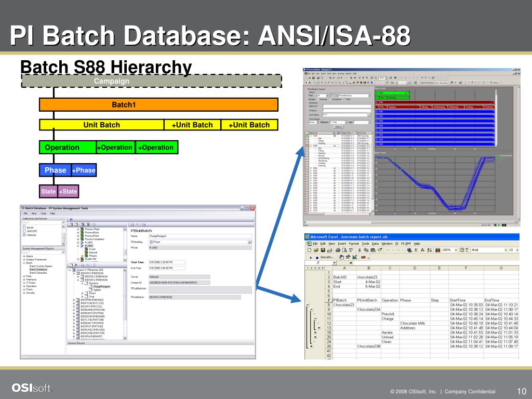Click the magnifier icon in System Management Plug-Ins search
This screenshot has height=399, width=532.
63,252
